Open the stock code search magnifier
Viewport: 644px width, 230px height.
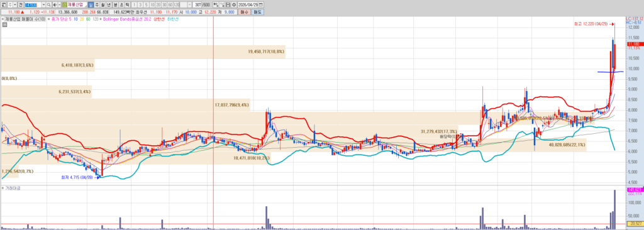point(49,4)
